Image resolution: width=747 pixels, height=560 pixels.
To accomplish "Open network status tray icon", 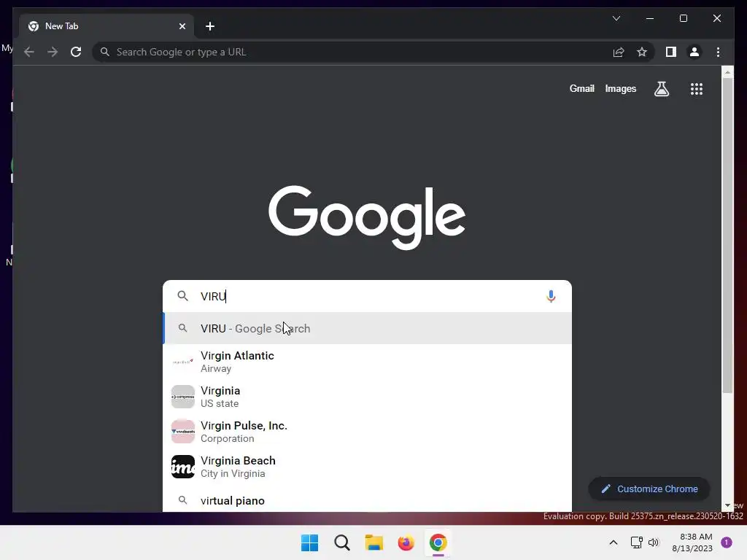I will 636,542.
